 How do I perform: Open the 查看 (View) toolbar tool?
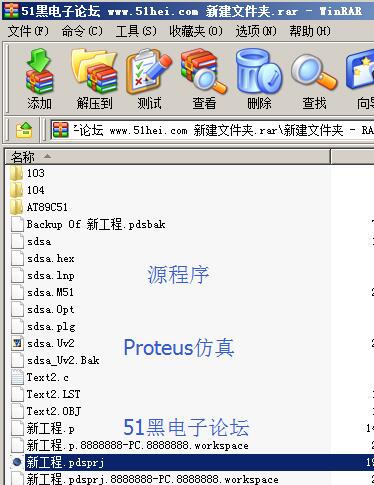pos(204,79)
